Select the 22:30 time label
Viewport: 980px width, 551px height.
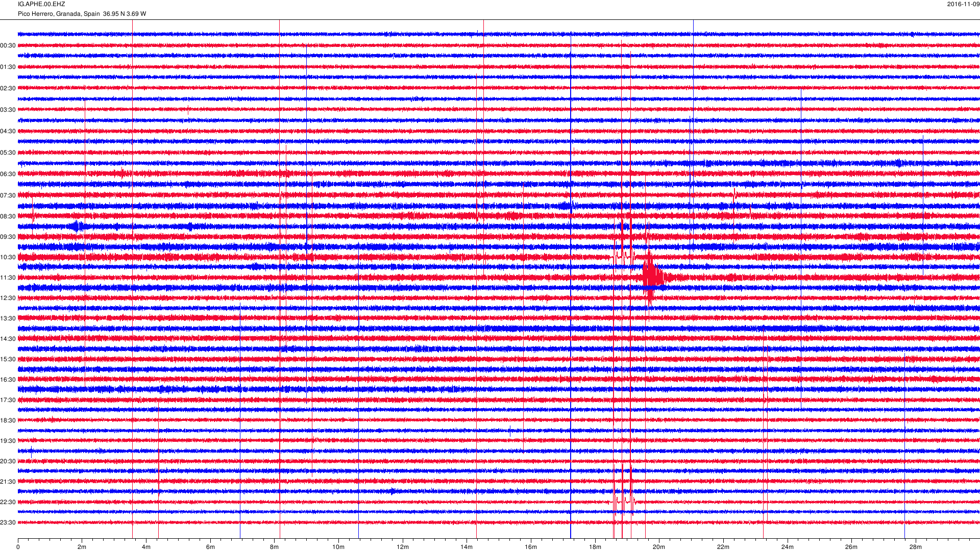point(8,502)
